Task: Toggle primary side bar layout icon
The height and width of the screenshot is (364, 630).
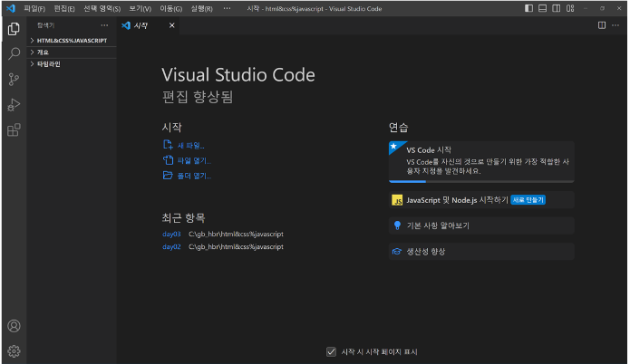Action: point(528,8)
